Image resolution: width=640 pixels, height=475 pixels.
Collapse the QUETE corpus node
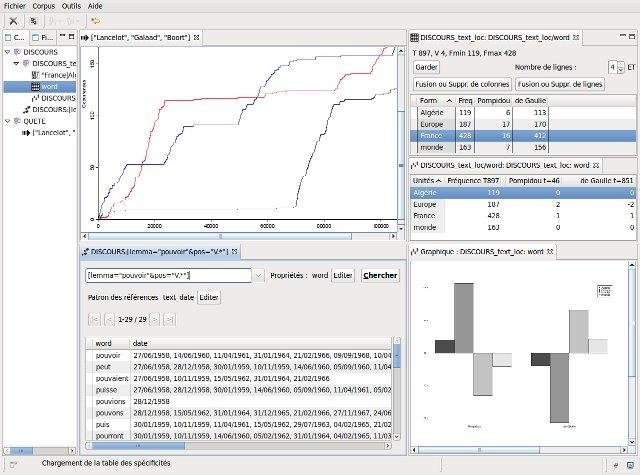point(8,121)
